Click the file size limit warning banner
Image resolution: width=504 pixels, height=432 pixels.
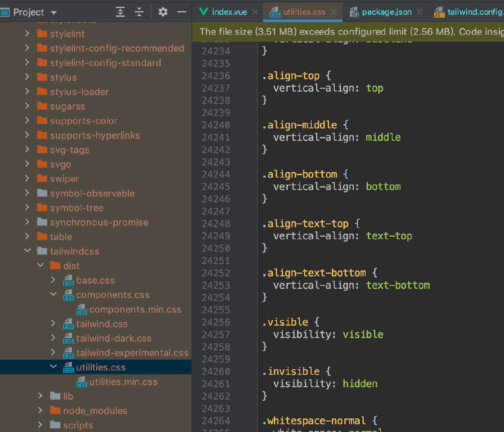coord(348,32)
